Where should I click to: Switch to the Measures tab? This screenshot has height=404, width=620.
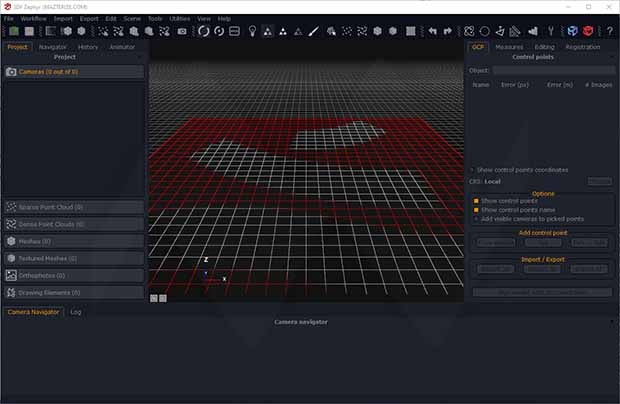tap(509, 47)
